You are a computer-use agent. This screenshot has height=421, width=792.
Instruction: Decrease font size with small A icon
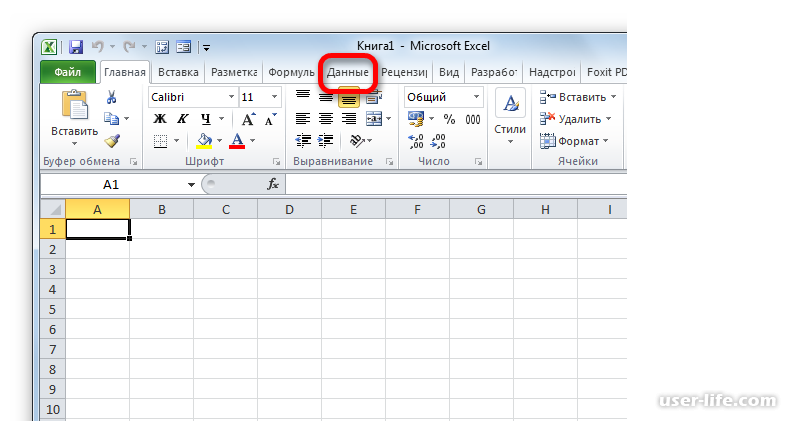(271, 119)
